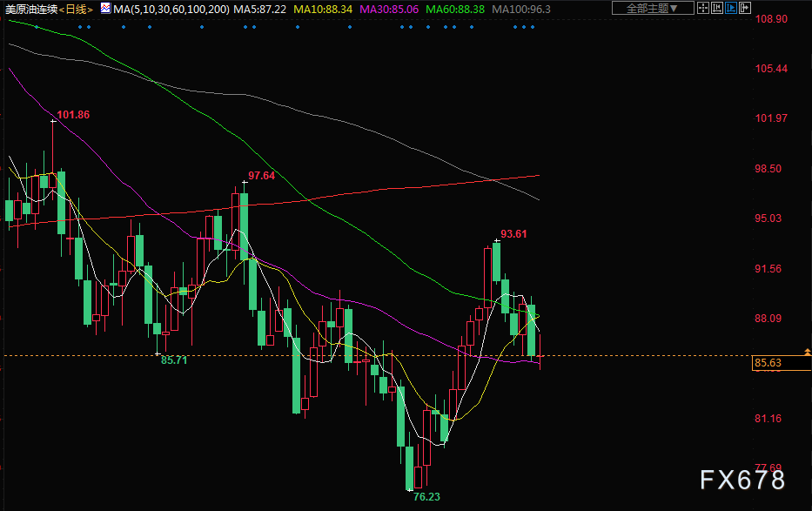The width and height of the screenshot is (812, 511).
Task: Click the 97.64 peak price label
Action: tap(261, 176)
